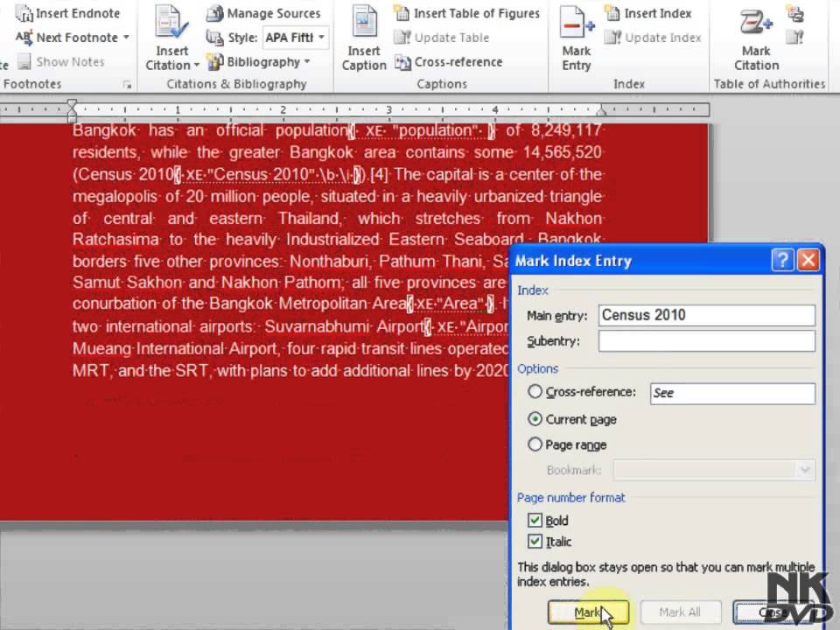The width and height of the screenshot is (840, 630).
Task: Click Update Table of Authorities icon
Action: click(x=795, y=37)
